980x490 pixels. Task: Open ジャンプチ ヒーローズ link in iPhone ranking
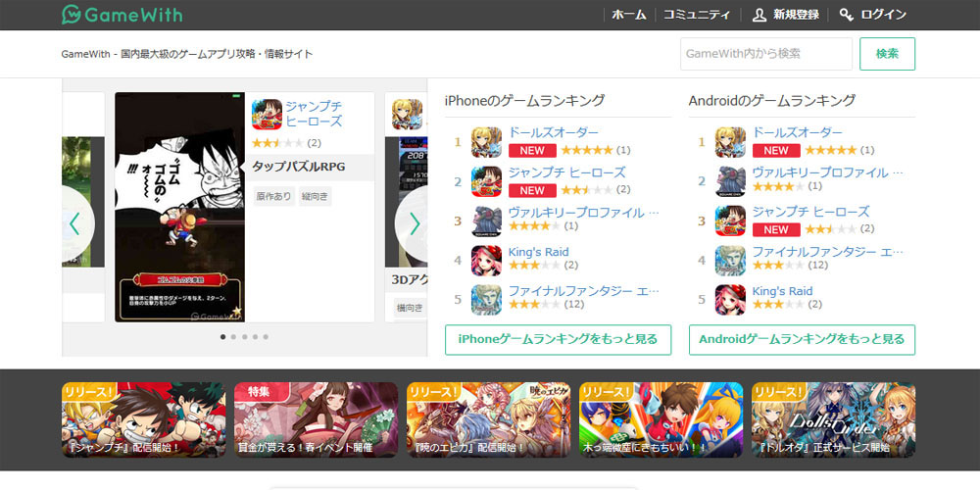(x=566, y=172)
